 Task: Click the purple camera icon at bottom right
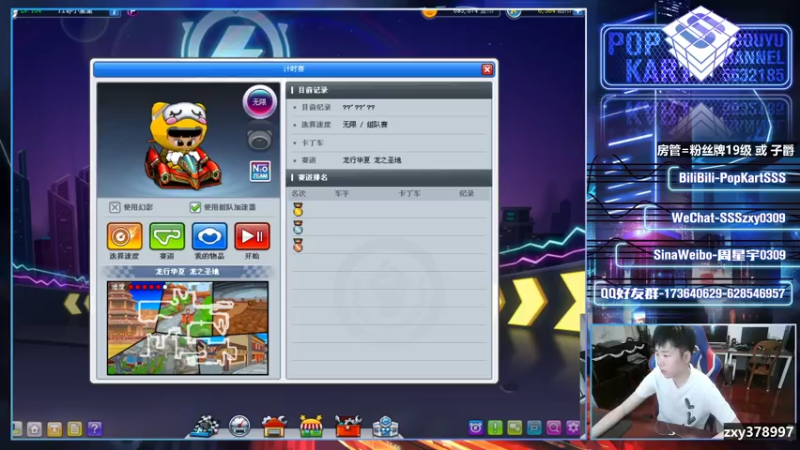tap(476, 428)
